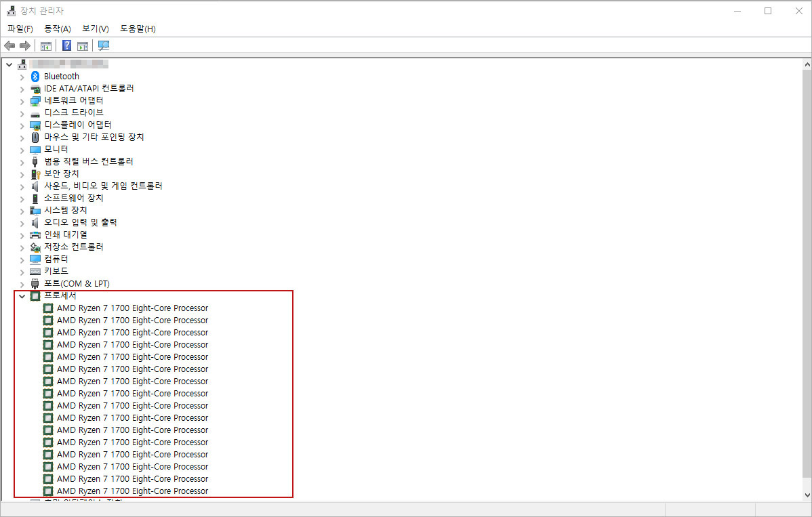The height and width of the screenshot is (517, 812).
Task: Click the 컴퓨터 category icon
Action: point(35,260)
